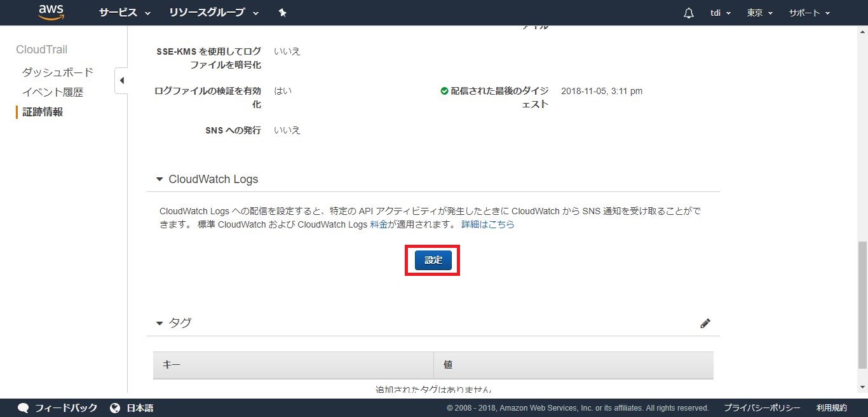Collapse the CloudWatch Logs section
The image size is (868, 417).
[x=159, y=180]
